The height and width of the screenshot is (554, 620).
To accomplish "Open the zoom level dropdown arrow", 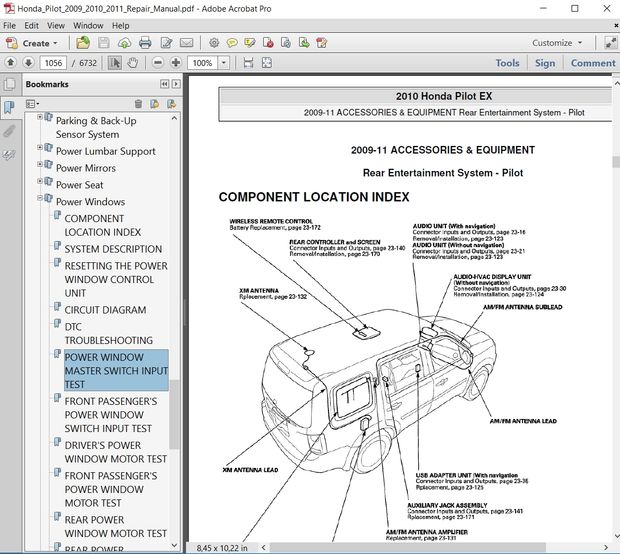I will pyautogui.click(x=224, y=62).
